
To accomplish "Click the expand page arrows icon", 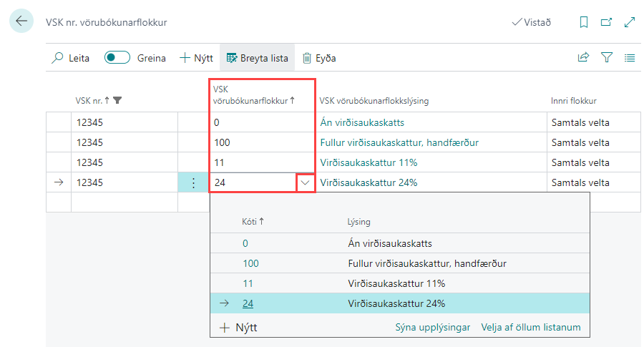I will click(x=630, y=22).
